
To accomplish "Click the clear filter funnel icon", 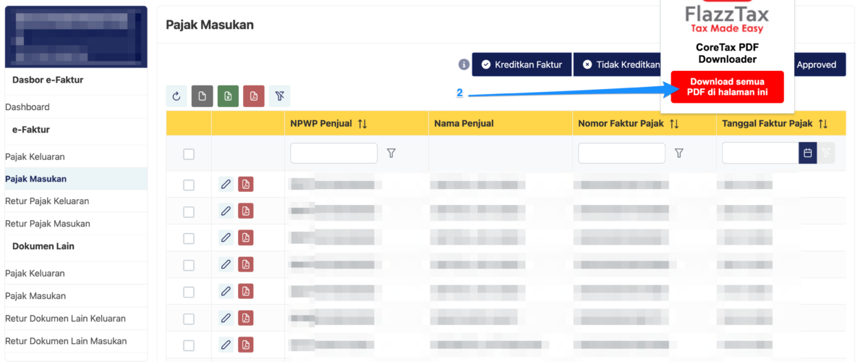I will (x=279, y=96).
